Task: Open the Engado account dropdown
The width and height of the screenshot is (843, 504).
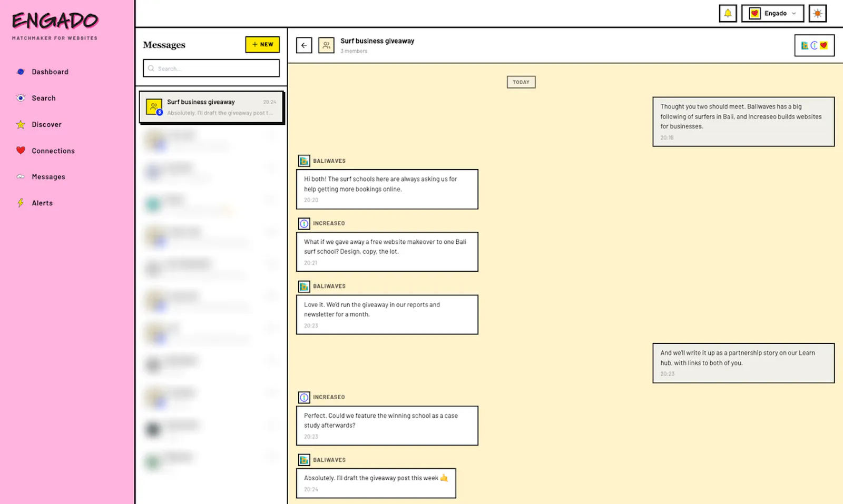Action: (x=772, y=14)
